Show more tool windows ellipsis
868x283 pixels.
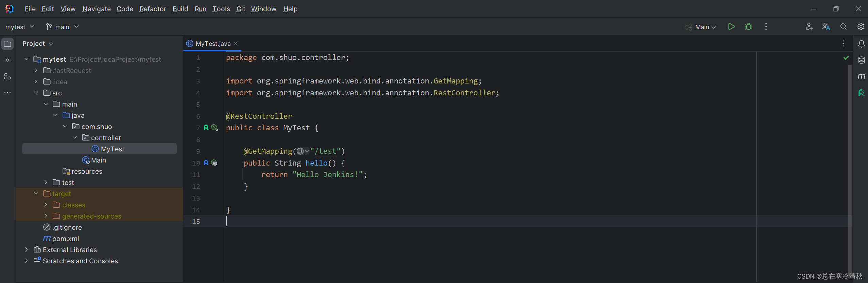click(7, 93)
